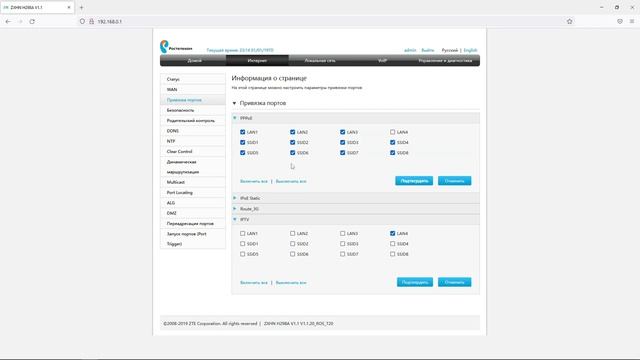Toggle SSID8 in the PPPoE section
The height and width of the screenshot is (360, 640).
[x=392, y=153]
